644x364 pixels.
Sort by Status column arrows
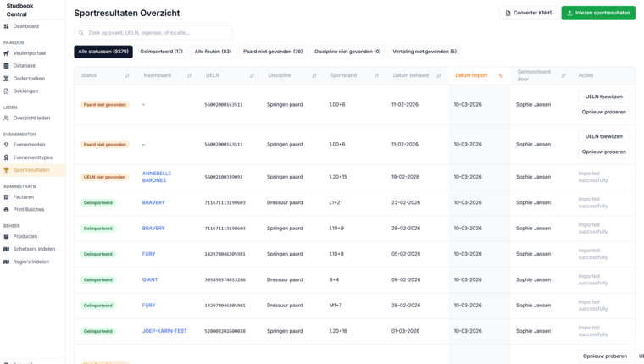[127, 76]
